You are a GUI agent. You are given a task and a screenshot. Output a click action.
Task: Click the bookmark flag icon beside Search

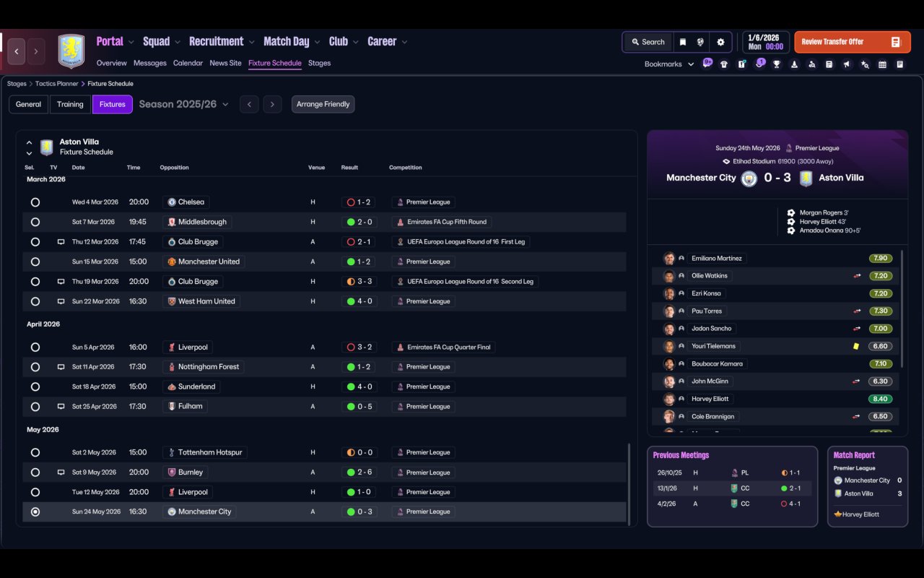click(682, 42)
